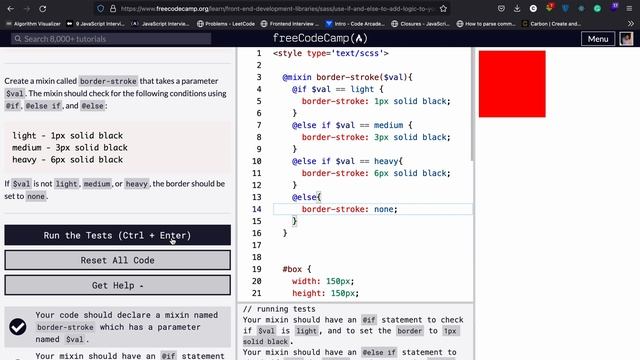This screenshot has height=360, width=640.
Task: Open the Pocket save icon
Action: tap(501, 9)
